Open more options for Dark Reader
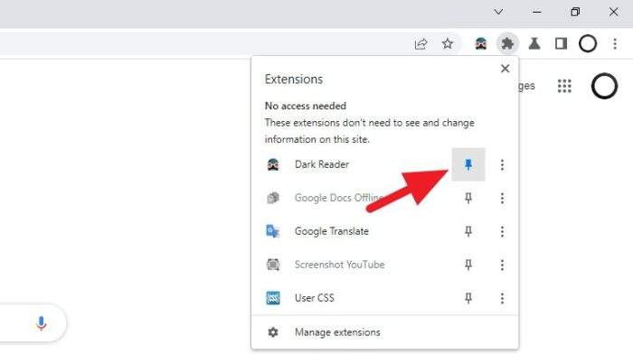The width and height of the screenshot is (633, 364). 502,164
